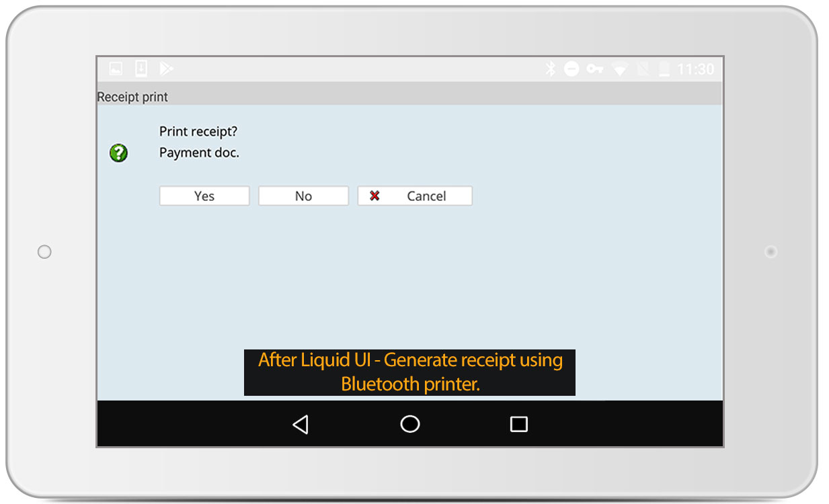
Task: Tap the image notification icon
Action: 116,69
